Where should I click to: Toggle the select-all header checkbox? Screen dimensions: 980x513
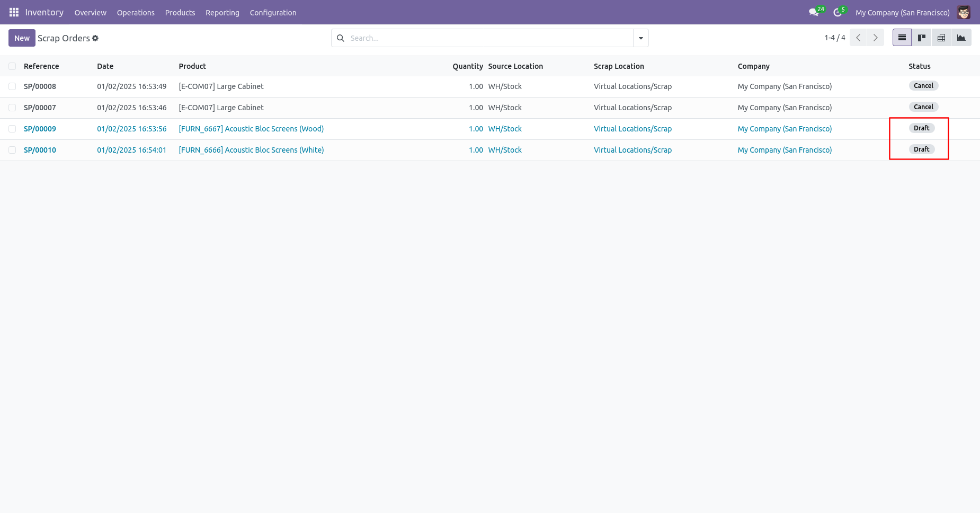tap(12, 66)
